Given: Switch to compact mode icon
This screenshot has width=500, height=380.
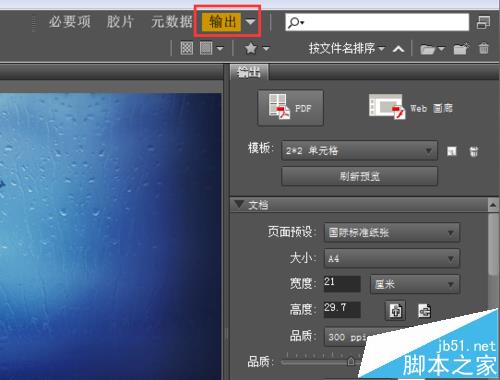Looking at the screenshot, I should click(x=483, y=22).
